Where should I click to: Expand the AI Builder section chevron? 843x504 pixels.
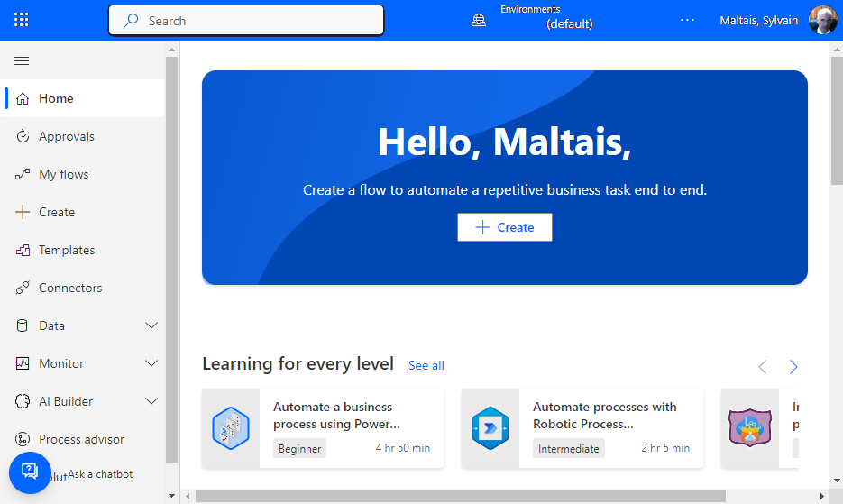coord(151,402)
